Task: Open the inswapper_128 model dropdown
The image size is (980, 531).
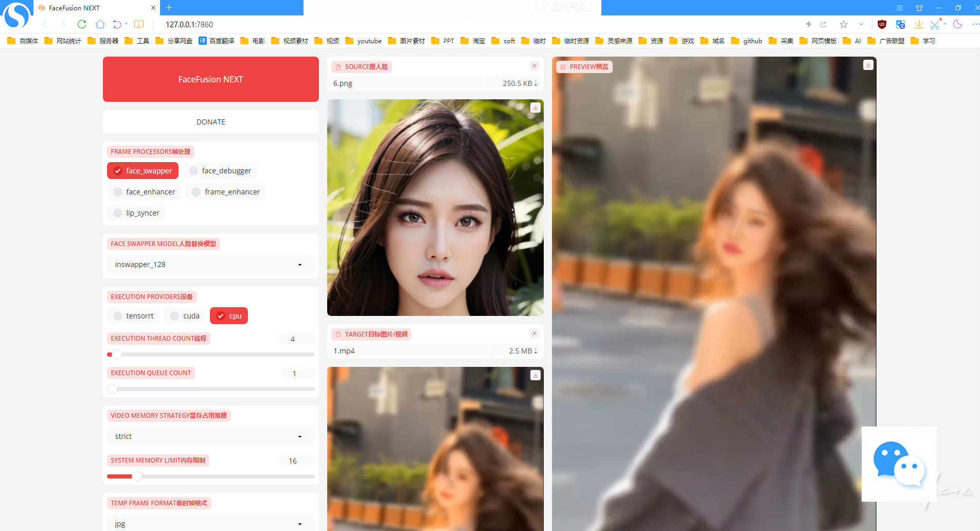Action: (211, 264)
